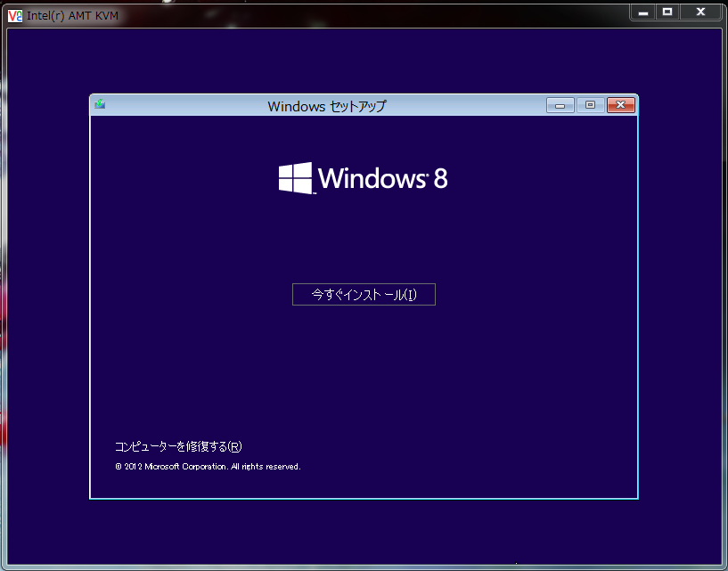Open コンピューターを修復する(R) repair link

pyautogui.click(x=178, y=446)
